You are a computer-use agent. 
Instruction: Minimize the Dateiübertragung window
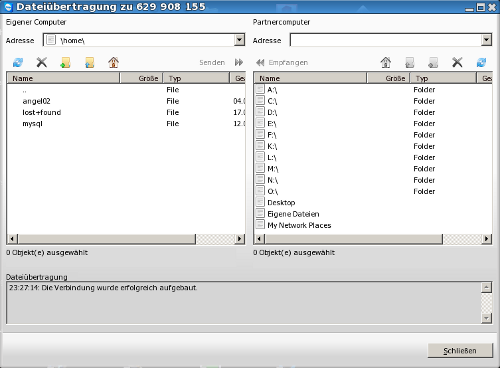coord(469,8)
